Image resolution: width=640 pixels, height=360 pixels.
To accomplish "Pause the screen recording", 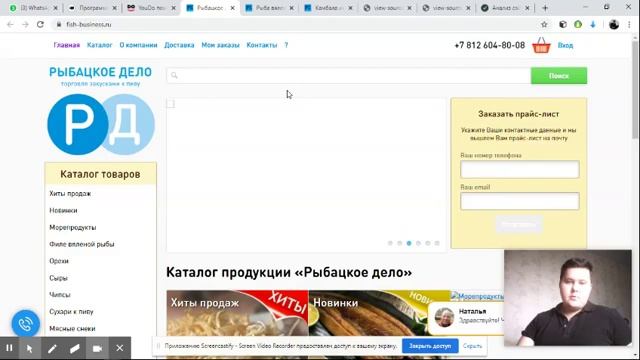I will coord(9,348).
